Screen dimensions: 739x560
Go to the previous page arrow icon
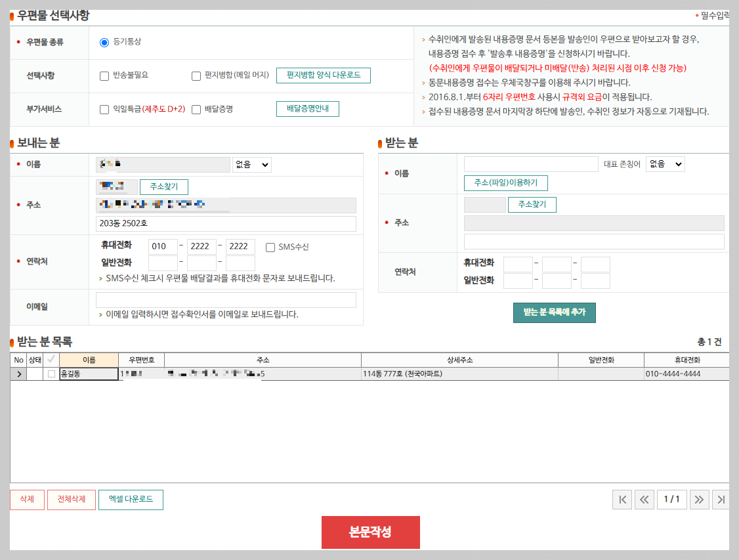click(x=644, y=499)
